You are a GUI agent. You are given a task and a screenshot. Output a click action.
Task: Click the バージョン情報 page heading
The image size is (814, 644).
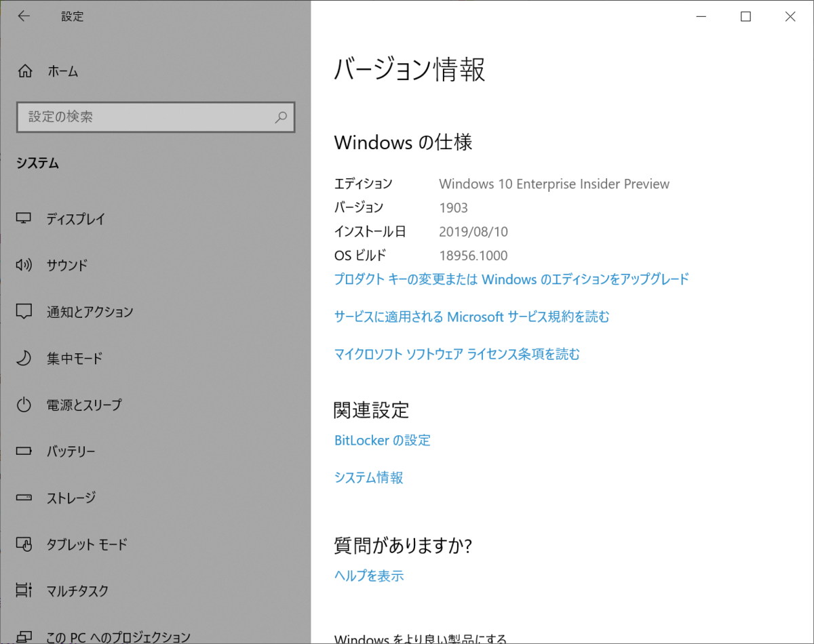point(410,70)
